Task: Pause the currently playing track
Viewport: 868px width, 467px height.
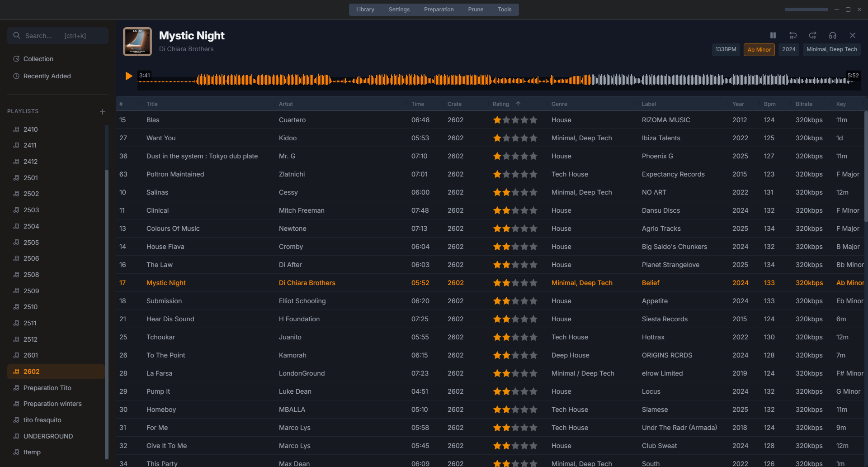Action: pos(773,35)
